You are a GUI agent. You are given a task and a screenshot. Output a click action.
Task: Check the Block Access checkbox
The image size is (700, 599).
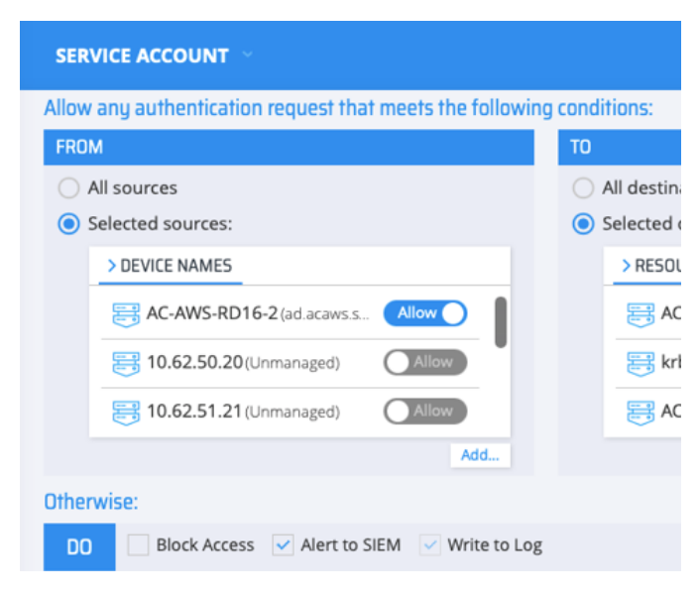[x=139, y=544]
